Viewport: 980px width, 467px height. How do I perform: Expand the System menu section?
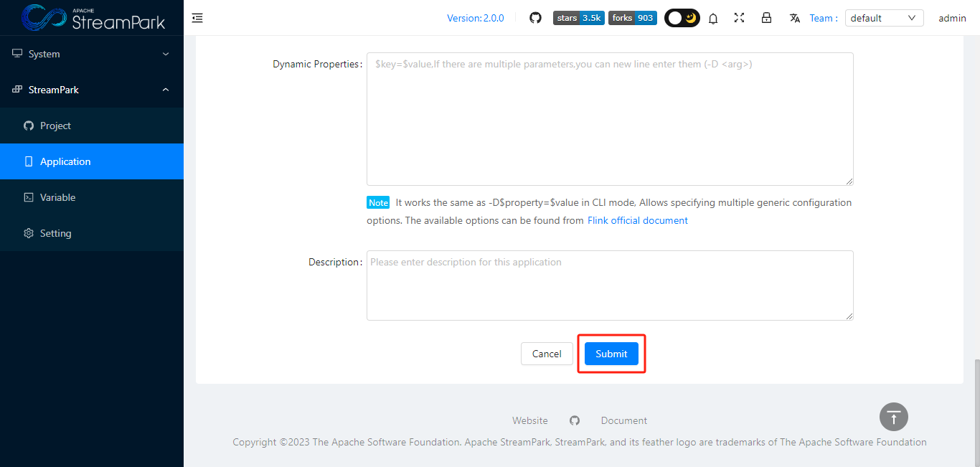(92, 54)
